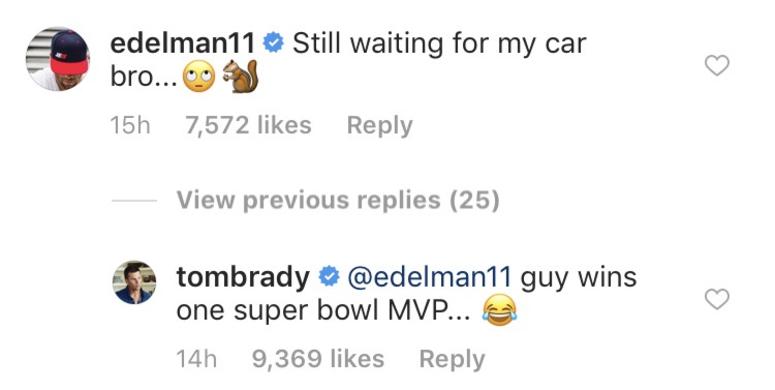
Task: Reply to tombrady's comment
Action: coord(452,359)
